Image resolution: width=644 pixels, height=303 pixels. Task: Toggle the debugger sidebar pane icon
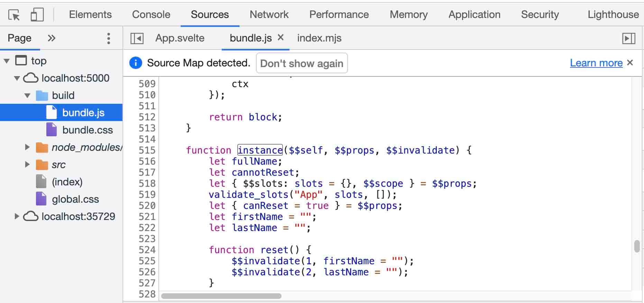(x=628, y=38)
